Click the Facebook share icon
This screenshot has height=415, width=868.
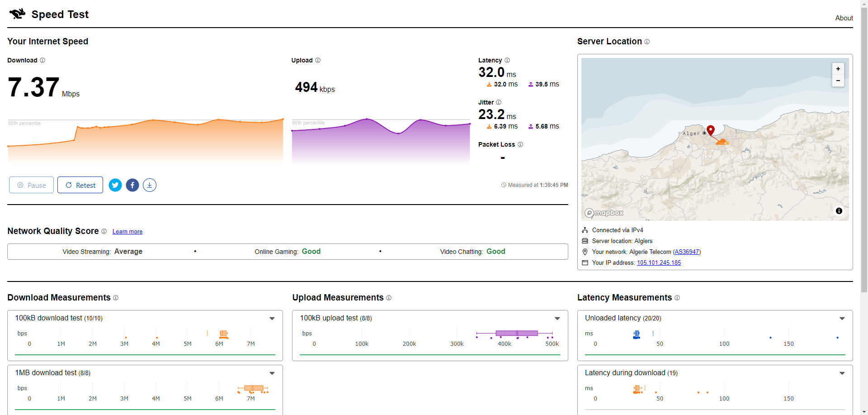coord(132,185)
